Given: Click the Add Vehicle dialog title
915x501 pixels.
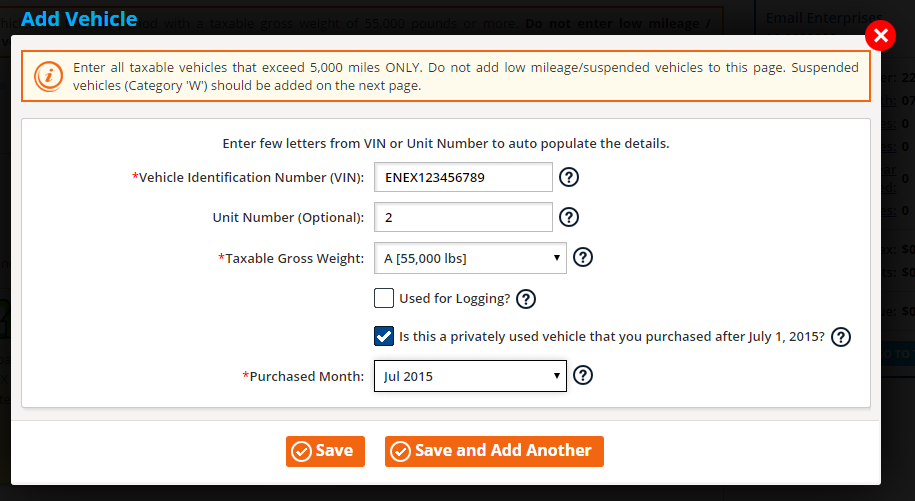Looking at the screenshot, I should (79, 18).
